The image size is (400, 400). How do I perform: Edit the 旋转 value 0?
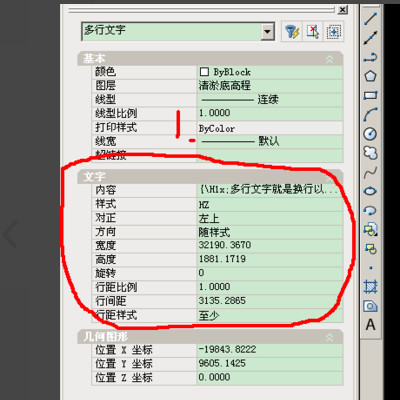pyautogui.click(x=270, y=273)
